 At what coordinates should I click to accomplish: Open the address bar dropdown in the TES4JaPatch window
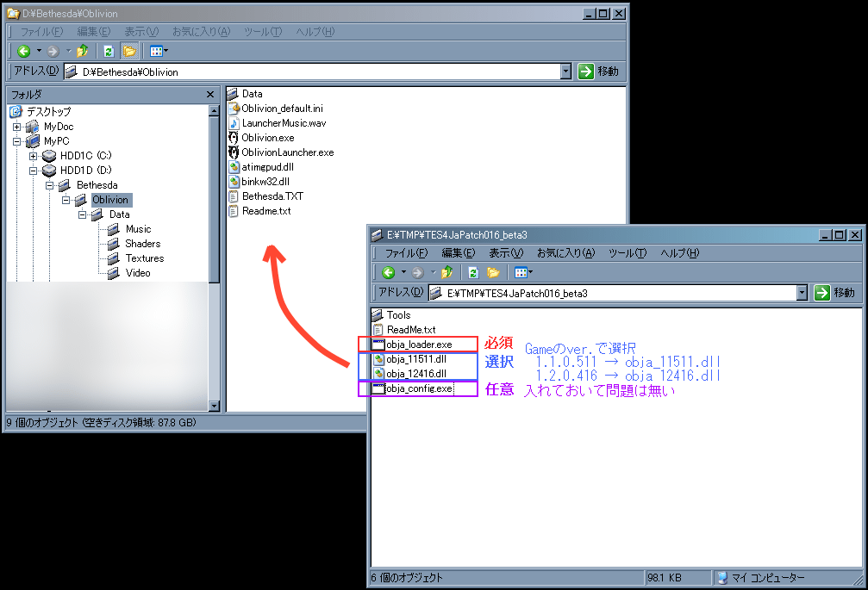pyautogui.click(x=802, y=293)
